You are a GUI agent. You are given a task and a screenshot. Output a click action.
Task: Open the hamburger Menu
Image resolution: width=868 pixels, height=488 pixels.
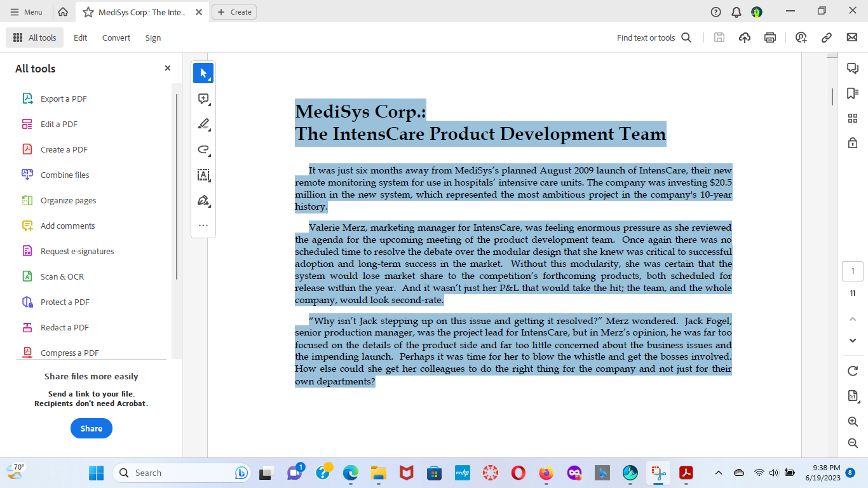tap(27, 11)
